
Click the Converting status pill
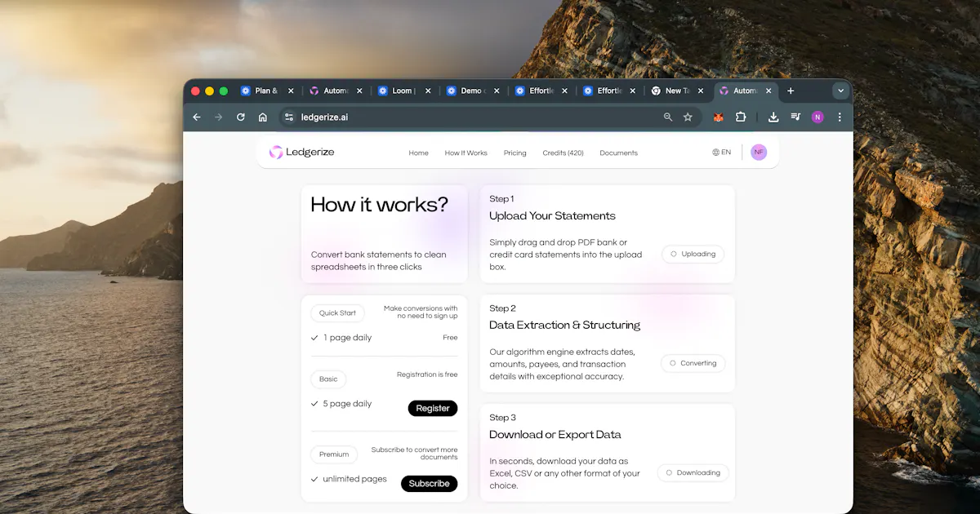[x=693, y=363]
